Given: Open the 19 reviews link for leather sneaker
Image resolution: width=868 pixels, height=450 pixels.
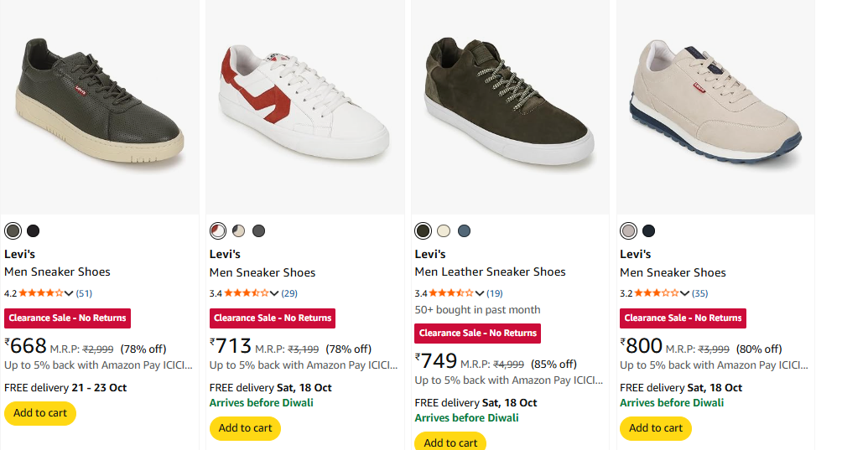Looking at the screenshot, I should (495, 293).
